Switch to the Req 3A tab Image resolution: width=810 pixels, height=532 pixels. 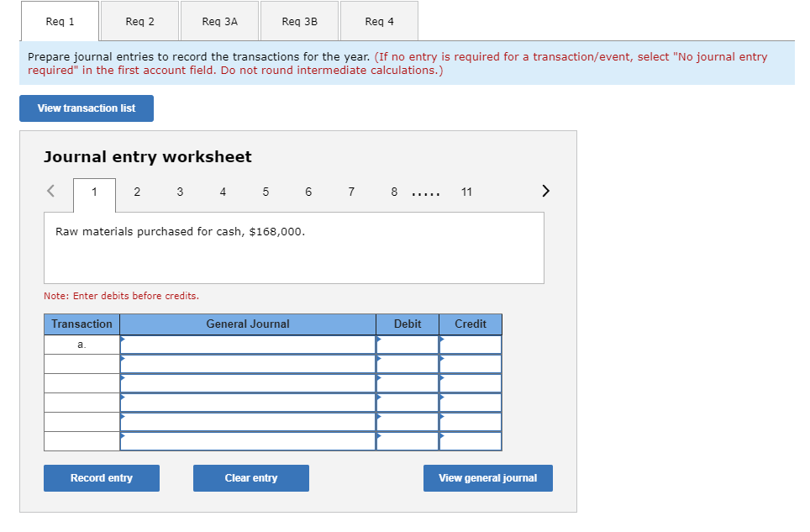click(x=219, y=21)
